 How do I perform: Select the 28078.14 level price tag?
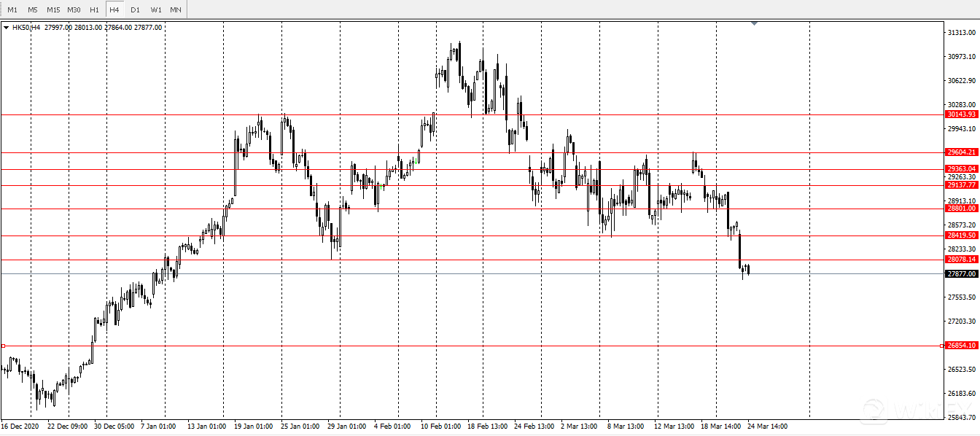(x=961, y=260)
